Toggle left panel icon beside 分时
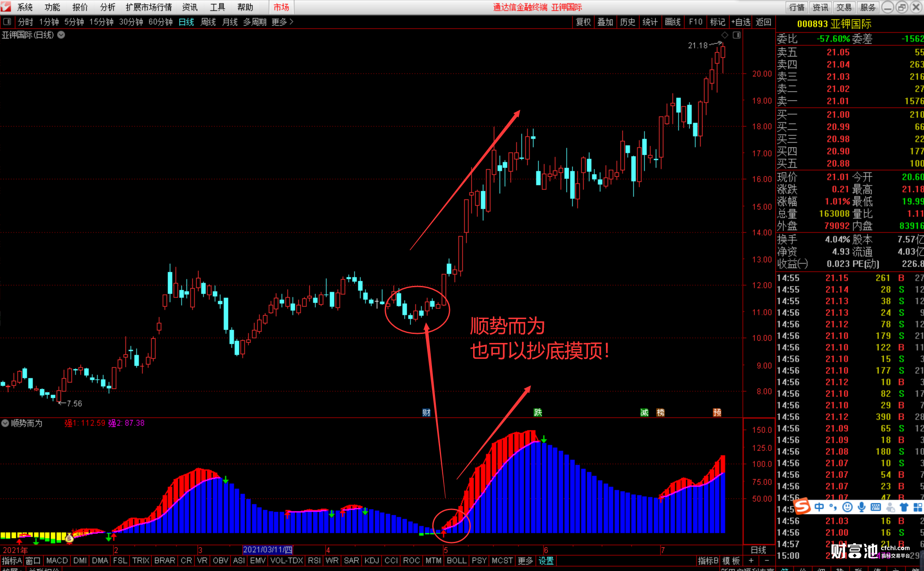Viewport: 924px width, 571px height. (7, 21)
